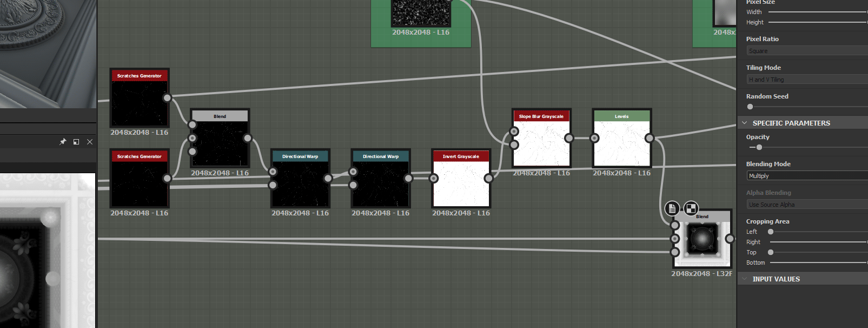Click the input port of the Levels node
This screenshot has width=868, height=328.
pos(594,138)
